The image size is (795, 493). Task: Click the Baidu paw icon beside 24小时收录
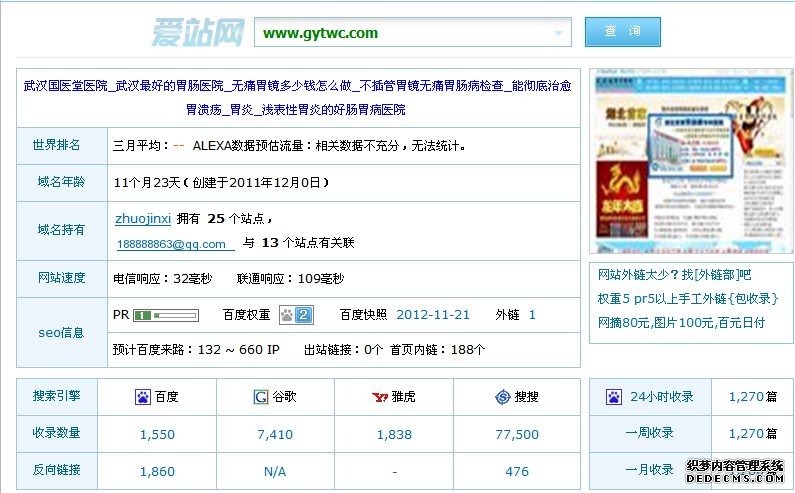pyautogui.click(x=614, y=397)
